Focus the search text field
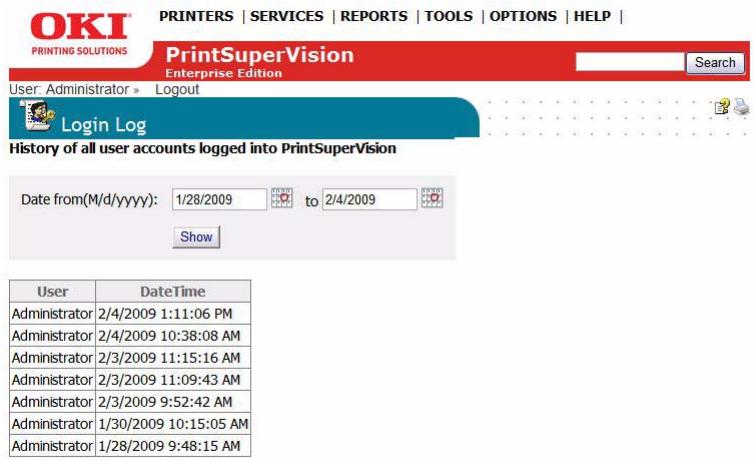 click(630, 62)
